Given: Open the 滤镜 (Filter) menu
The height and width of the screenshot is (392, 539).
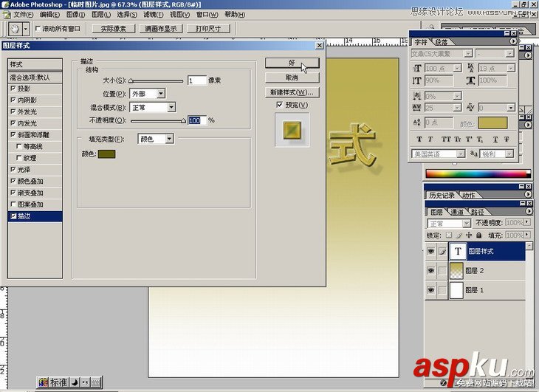Looking at the screenshot, I should (154, 15).
